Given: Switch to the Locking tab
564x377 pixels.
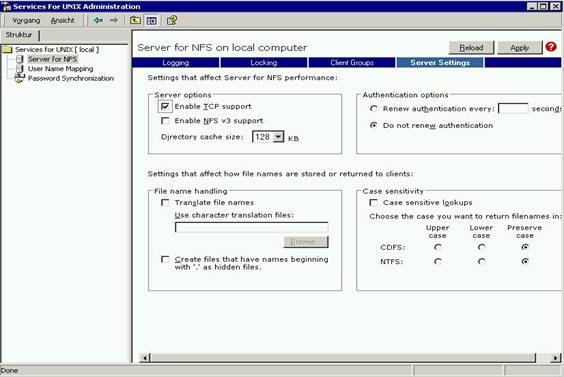Looking at the screenshot, I should 264,63.
